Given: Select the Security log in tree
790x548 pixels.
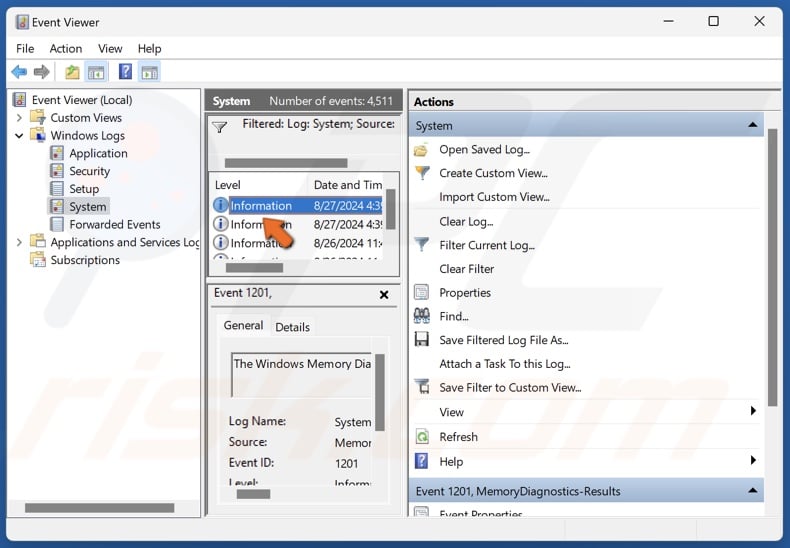Looking at the screenshot, I should [89, 171].
